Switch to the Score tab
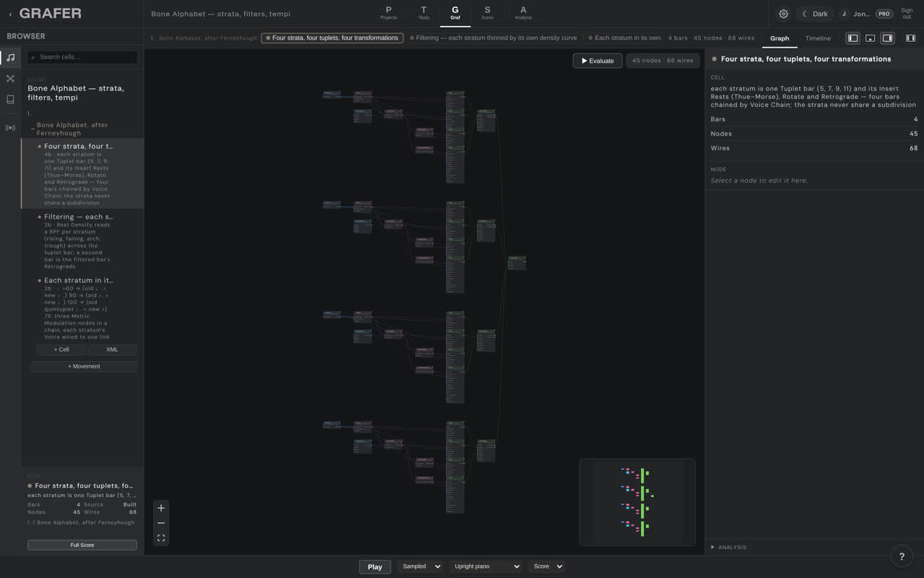Image resolution: width=924 pixels, height=578 pixels. (487, 13)
